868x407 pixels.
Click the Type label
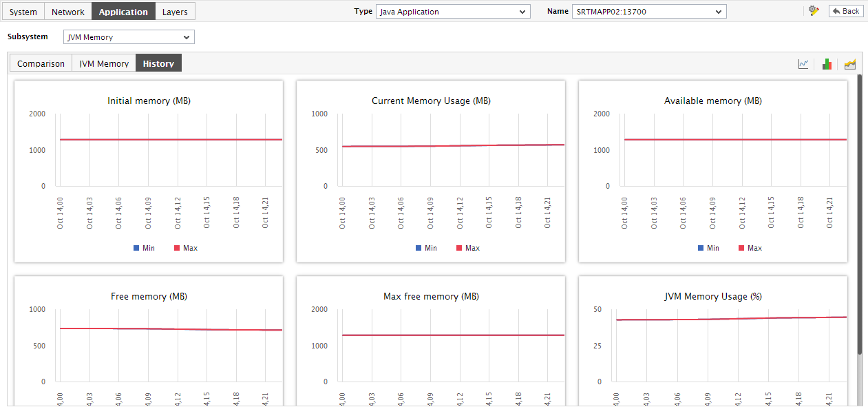tap(363, 11)
